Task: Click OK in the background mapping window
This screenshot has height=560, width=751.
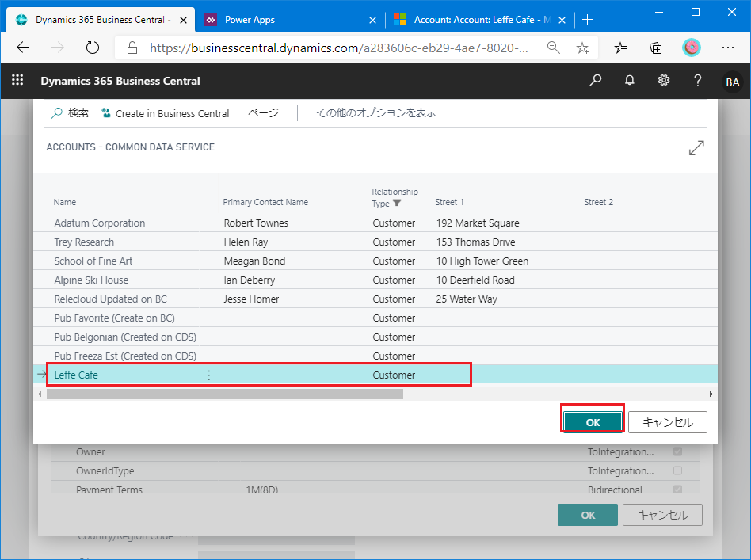Action: click(x=588, y=515)
